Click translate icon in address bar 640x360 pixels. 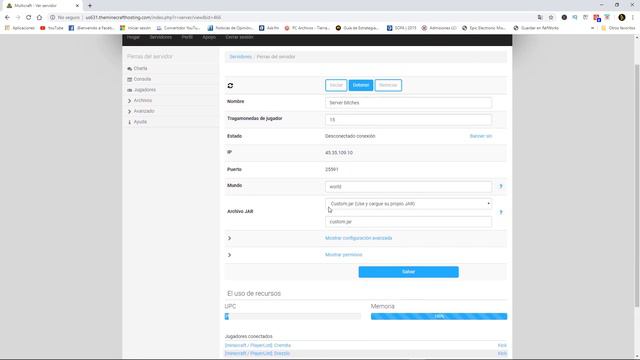[x=540, y=18]
